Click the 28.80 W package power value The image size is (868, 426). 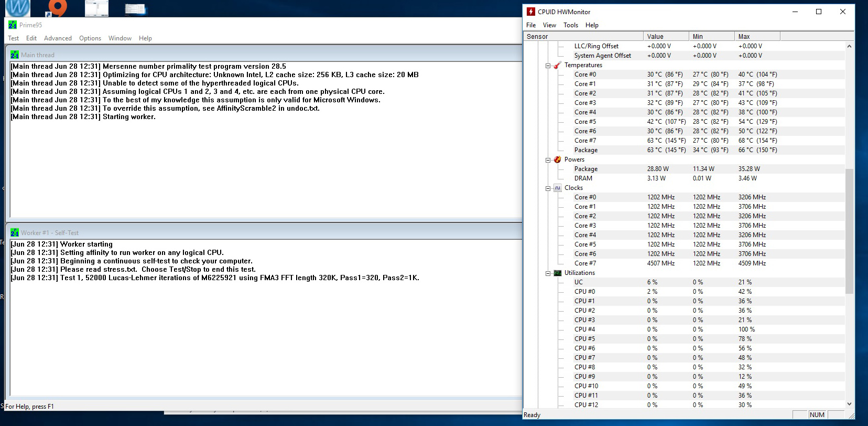pyautogui.click(x=658, y=169)
